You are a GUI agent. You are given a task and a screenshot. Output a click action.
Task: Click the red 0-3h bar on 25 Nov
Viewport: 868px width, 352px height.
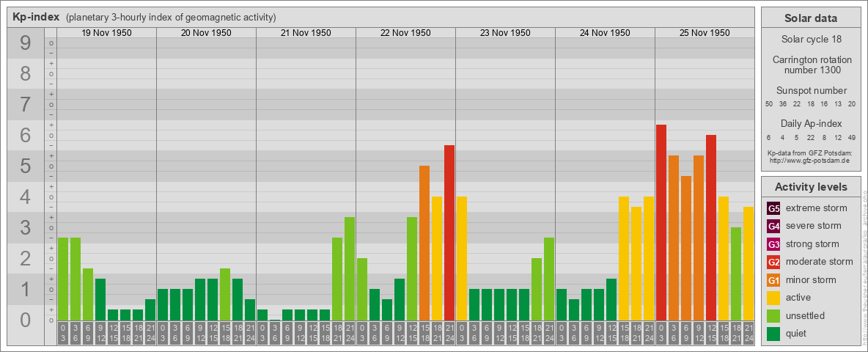[661, 222]
